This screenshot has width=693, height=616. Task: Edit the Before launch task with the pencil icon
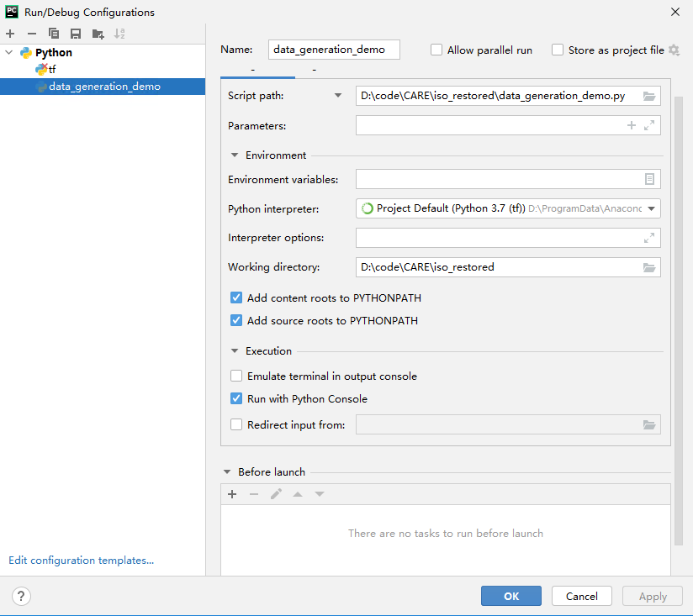tap(276, 494)
